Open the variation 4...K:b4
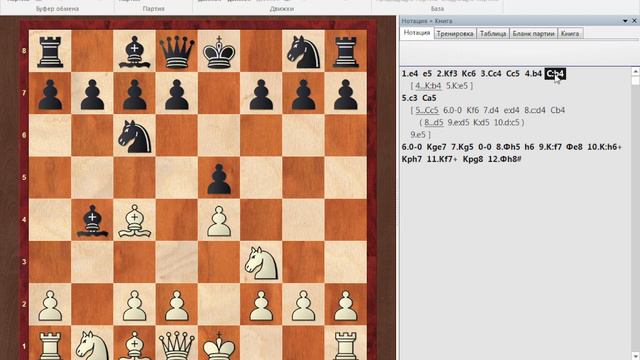640x360 pixels. (428, 86)
